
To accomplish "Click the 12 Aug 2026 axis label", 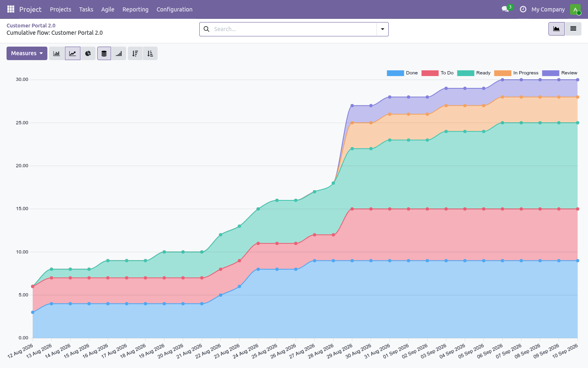I will coord(20,351).
